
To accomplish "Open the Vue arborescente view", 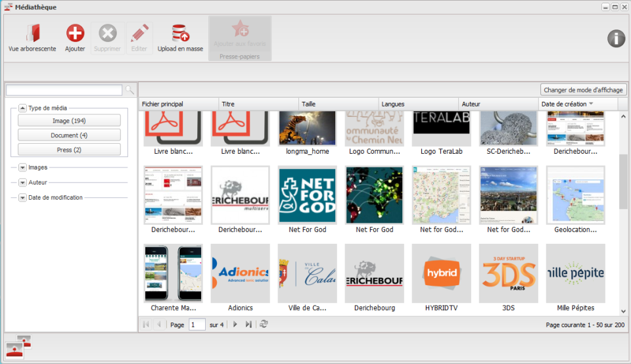I will tap(32, 38).
